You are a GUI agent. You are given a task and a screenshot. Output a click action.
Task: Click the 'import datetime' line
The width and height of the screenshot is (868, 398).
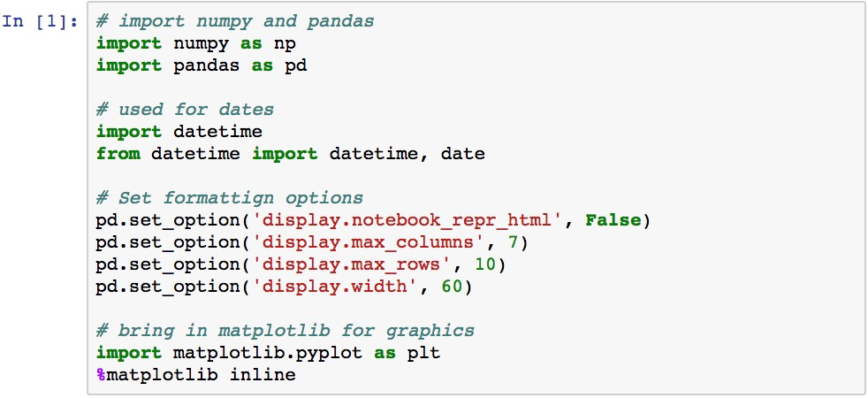pyautogui.click(x=179, y=132)
